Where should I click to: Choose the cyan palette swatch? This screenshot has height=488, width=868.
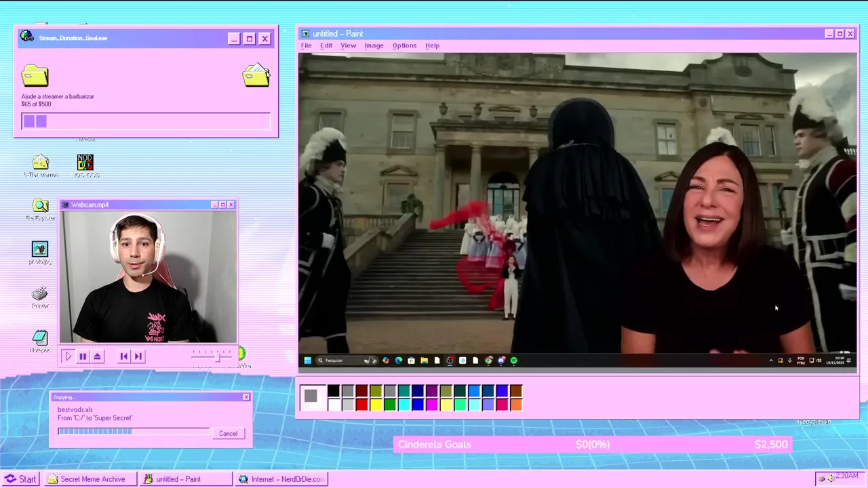403,405
